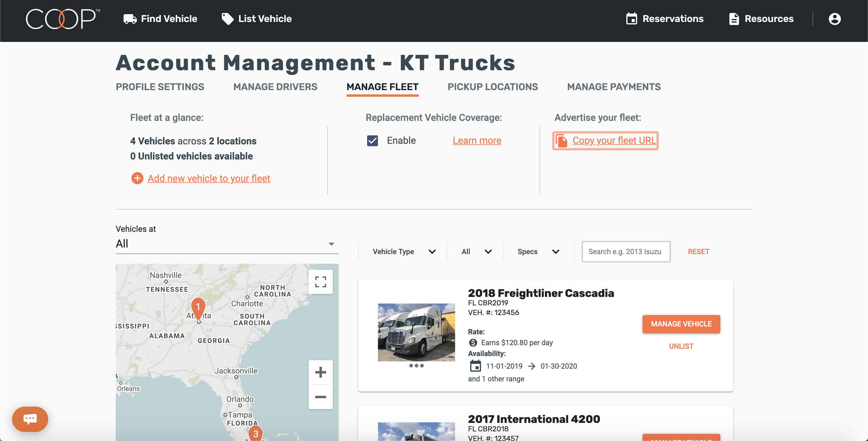Screen dimensions: 868x441
Task: Open the Learn more link
Action: click(x=477, y=140)
